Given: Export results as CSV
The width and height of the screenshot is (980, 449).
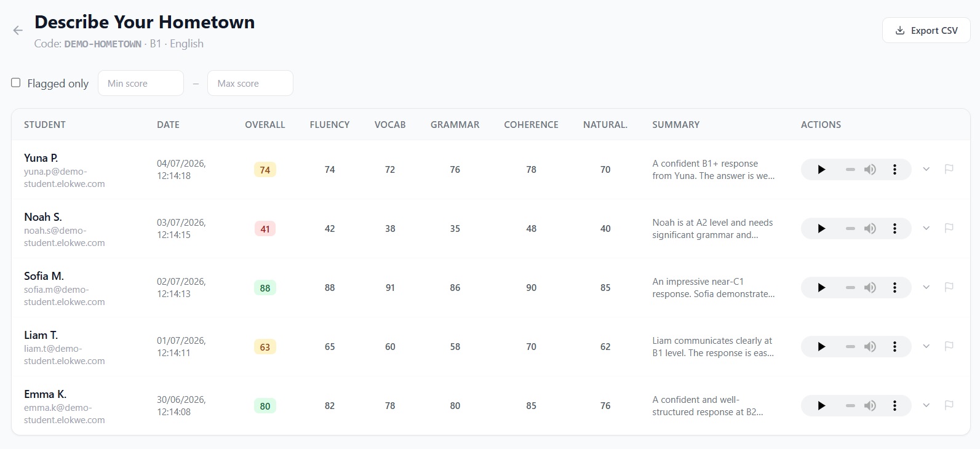Looking at the screenshot, I should coord(926,30).
